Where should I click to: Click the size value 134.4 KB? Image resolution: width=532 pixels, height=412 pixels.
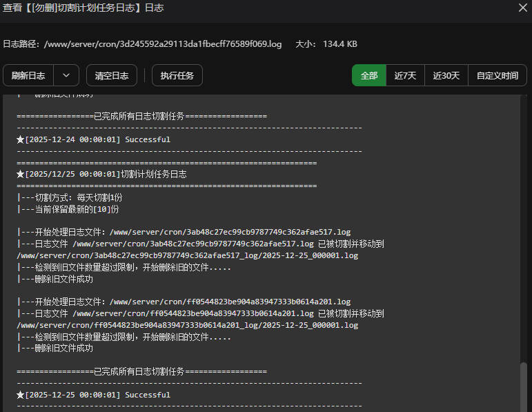[x=340, y=44]
